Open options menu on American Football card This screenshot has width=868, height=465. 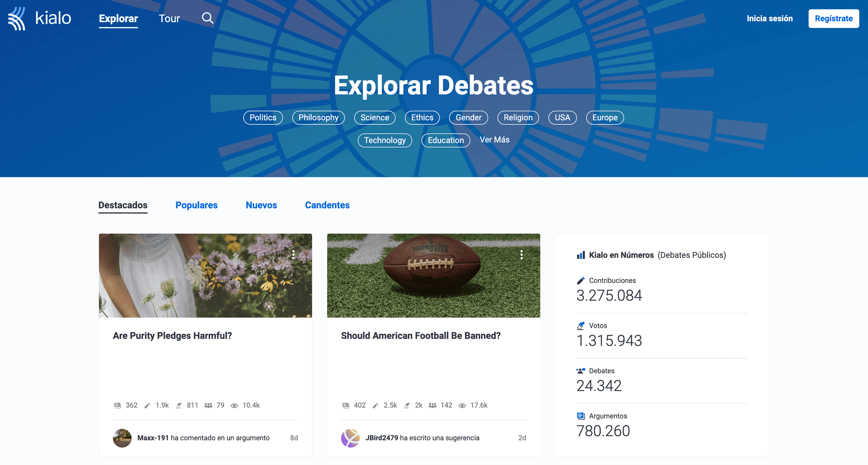pyautogui.click(x=521, y=255)
